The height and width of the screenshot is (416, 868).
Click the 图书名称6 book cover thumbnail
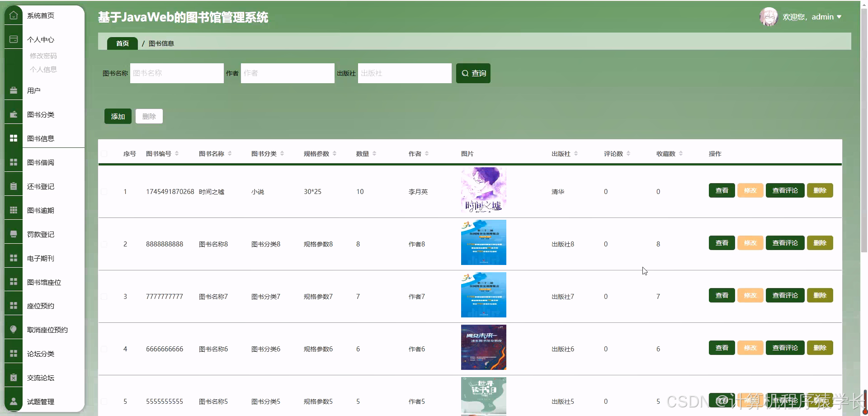pos(484,347)
